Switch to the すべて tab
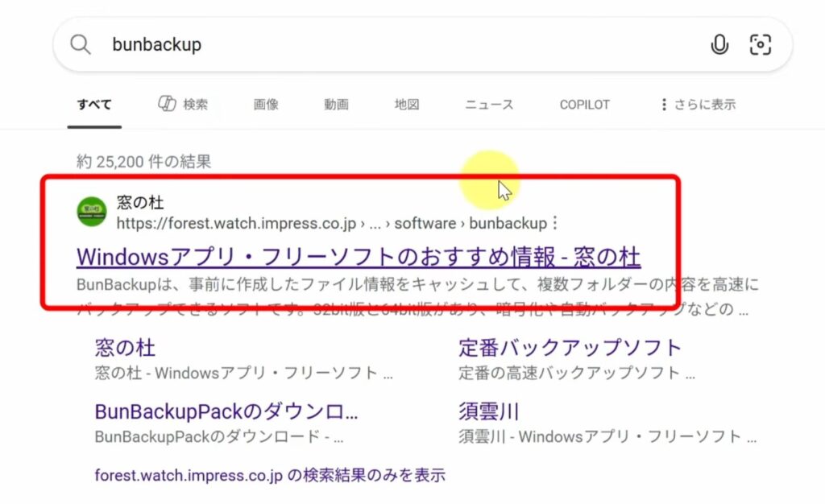 click(94, 105)
